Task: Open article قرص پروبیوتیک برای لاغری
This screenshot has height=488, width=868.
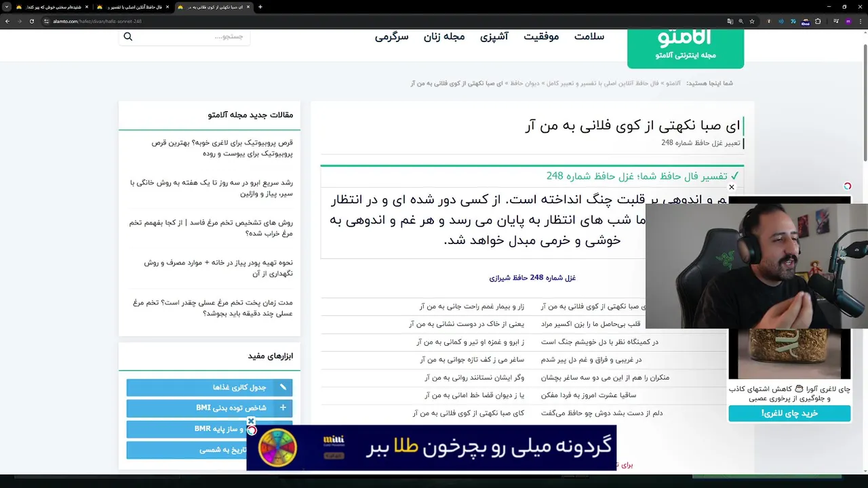Action: pyautogui.click(x=222, y=148)
